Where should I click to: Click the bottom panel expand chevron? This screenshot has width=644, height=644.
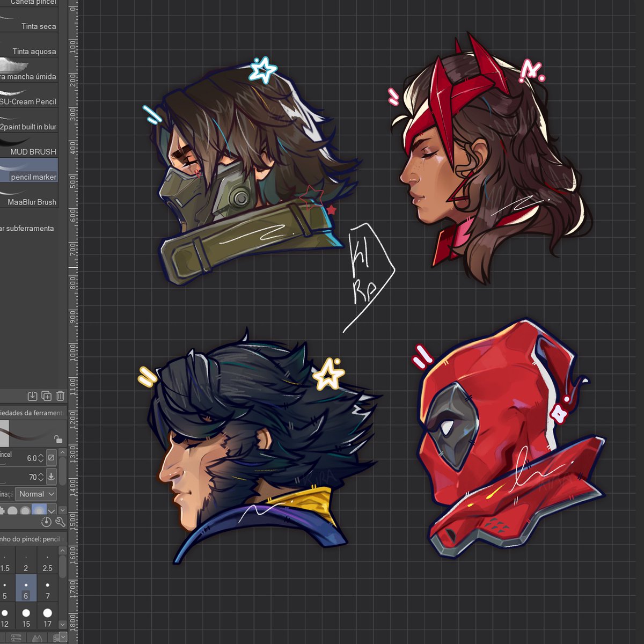[x=63, y=637]
